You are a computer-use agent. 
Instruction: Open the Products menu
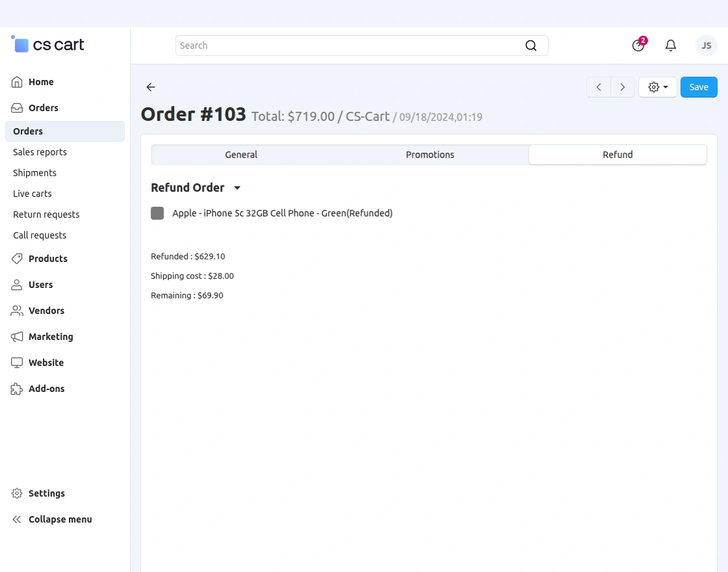[48, 259]
